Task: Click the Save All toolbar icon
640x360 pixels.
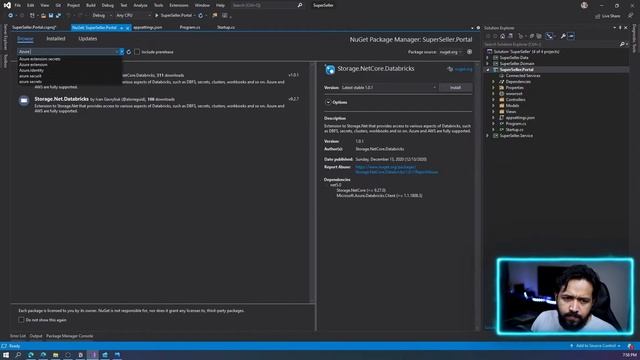Action: click(x=58, y=16)
